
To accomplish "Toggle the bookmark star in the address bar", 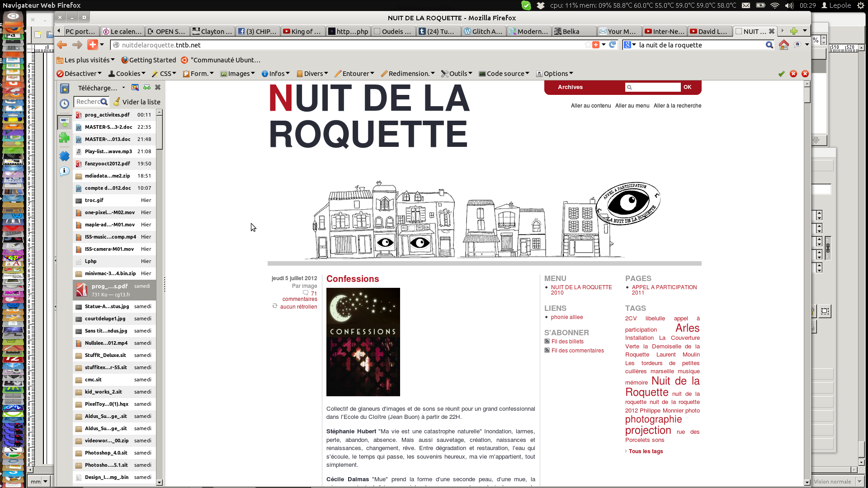I will coord(587,45).
